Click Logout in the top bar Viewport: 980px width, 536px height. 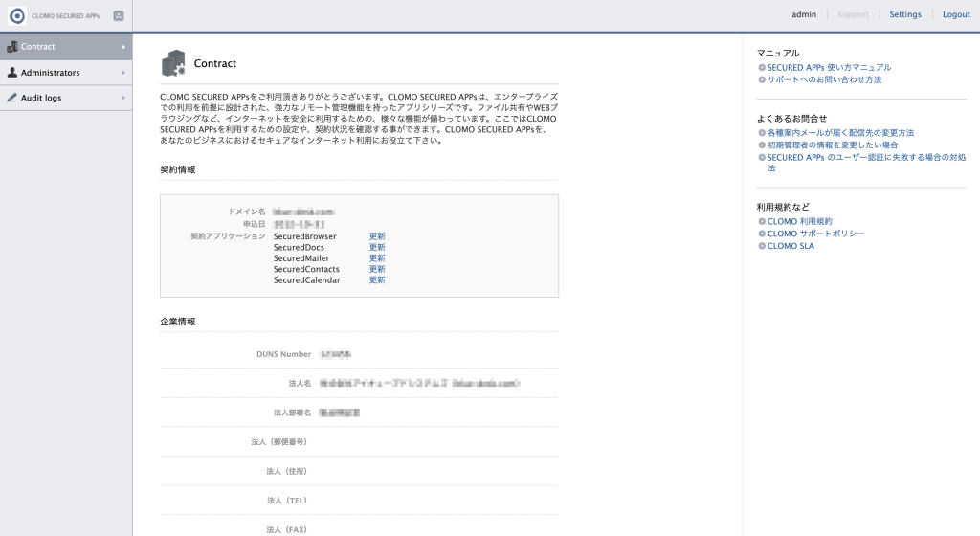[956, 14]
